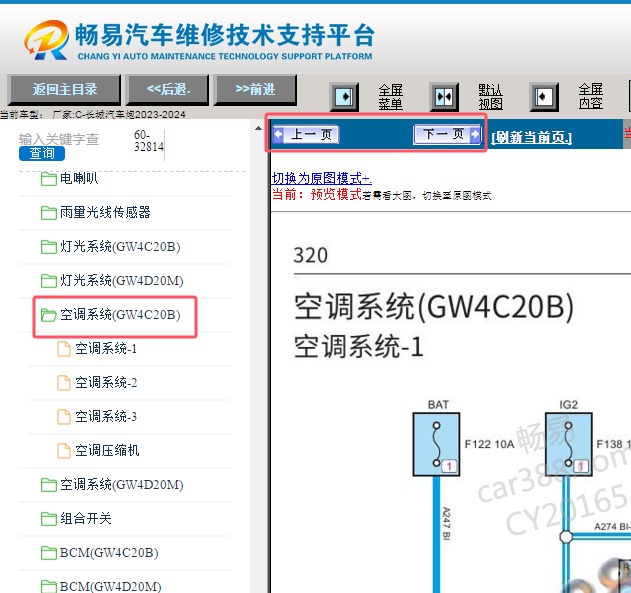Click the F138 fuse box in diagram
The width and height of the screenshot is (631, 593).
pyautogui.click(x=568, y=445)
